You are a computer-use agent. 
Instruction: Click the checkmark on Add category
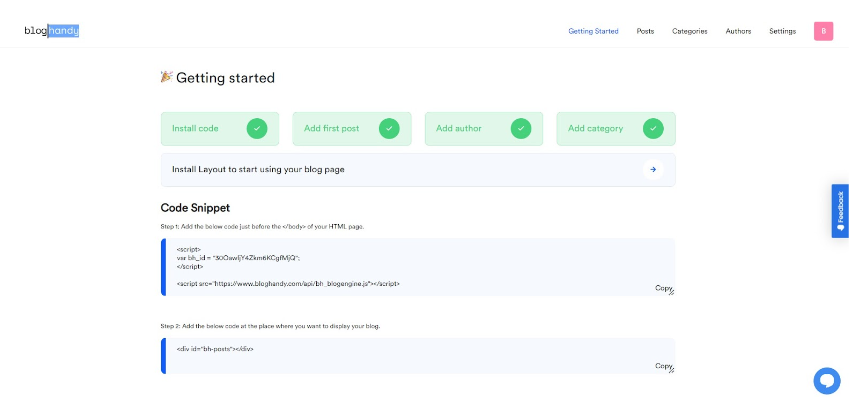pos(653,129)
